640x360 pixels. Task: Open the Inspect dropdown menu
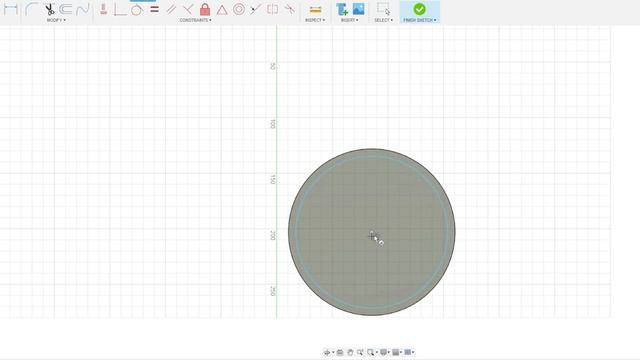(x=315, y=20)
